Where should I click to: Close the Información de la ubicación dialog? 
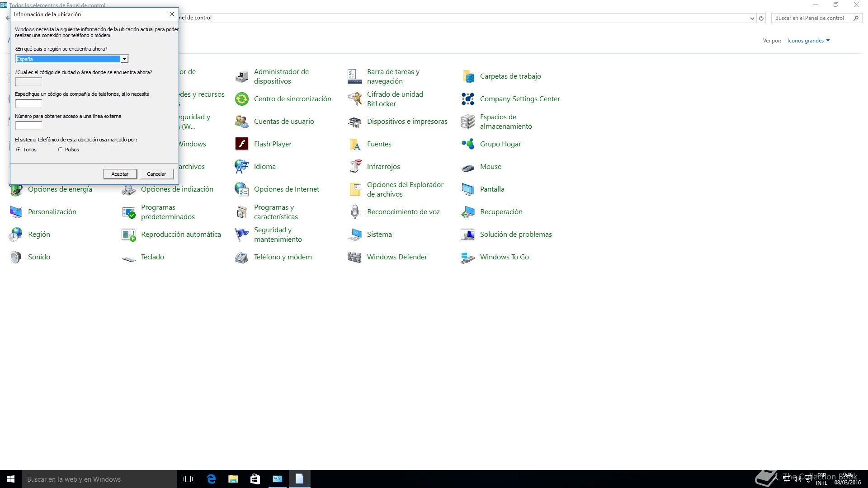pyautogui.click(x=172, y=14)
